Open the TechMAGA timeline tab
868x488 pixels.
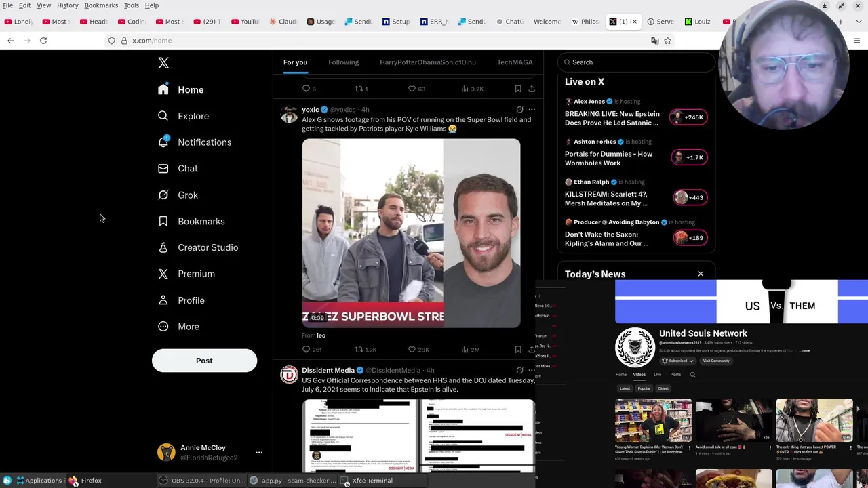(515, 62)
